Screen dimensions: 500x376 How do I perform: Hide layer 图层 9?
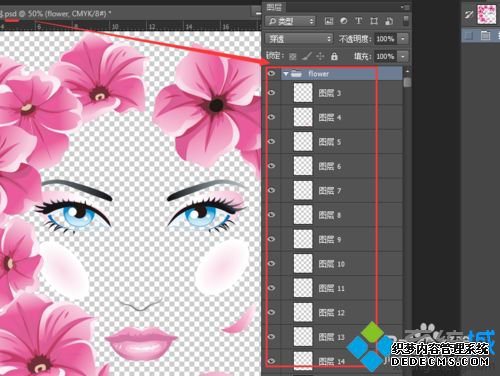pyautogui.click(x=272, y=239)
